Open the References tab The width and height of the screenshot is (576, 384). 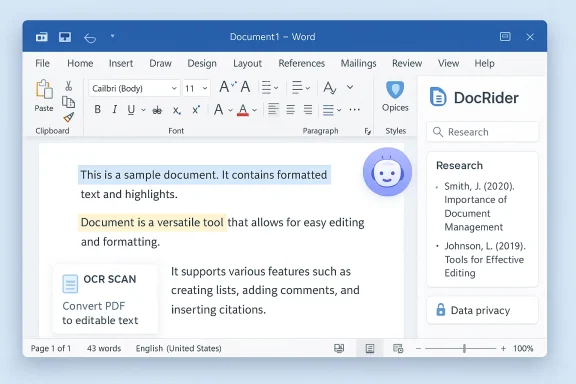pos(302,63)
